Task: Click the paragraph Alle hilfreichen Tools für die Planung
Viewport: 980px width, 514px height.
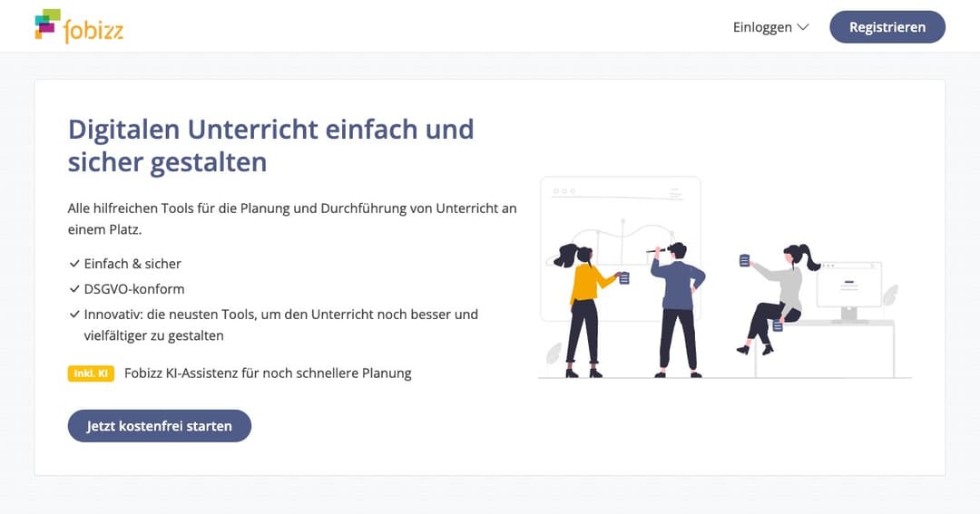Action: [x=292, y=218]
